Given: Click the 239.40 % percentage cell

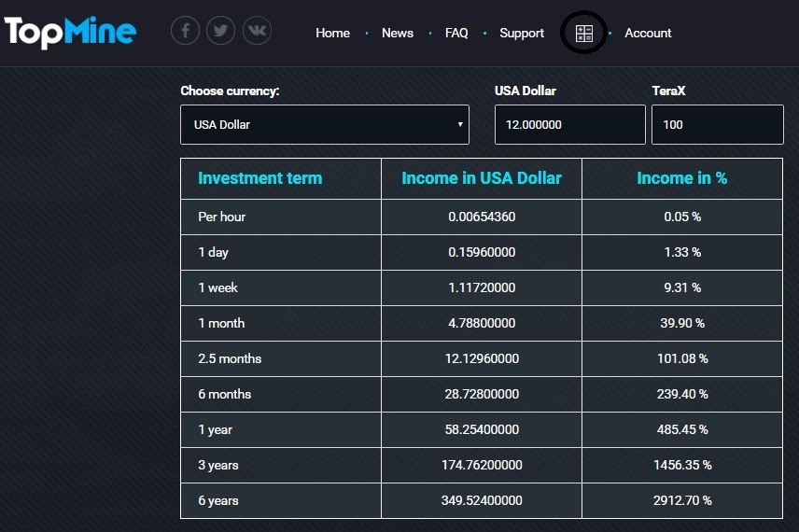Looking at the screenshot, I should [682, 394].
